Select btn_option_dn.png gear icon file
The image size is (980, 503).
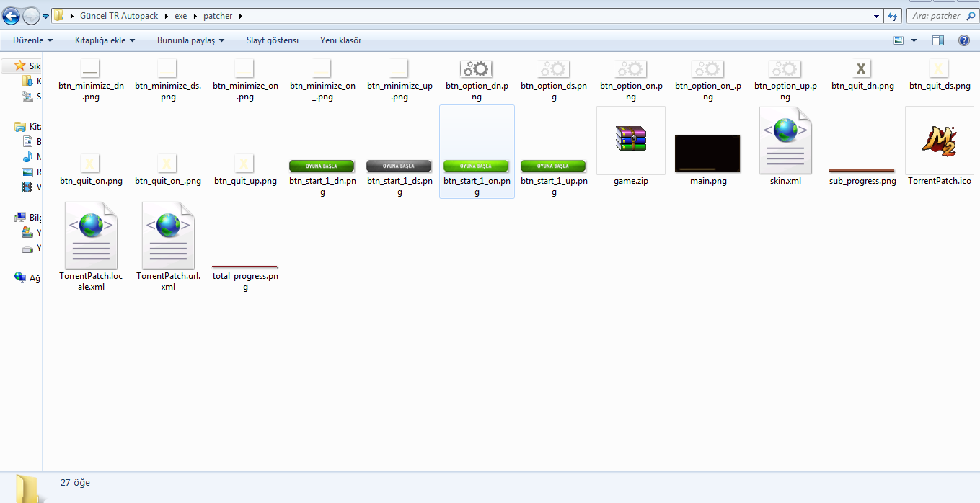tap(476, 69)
